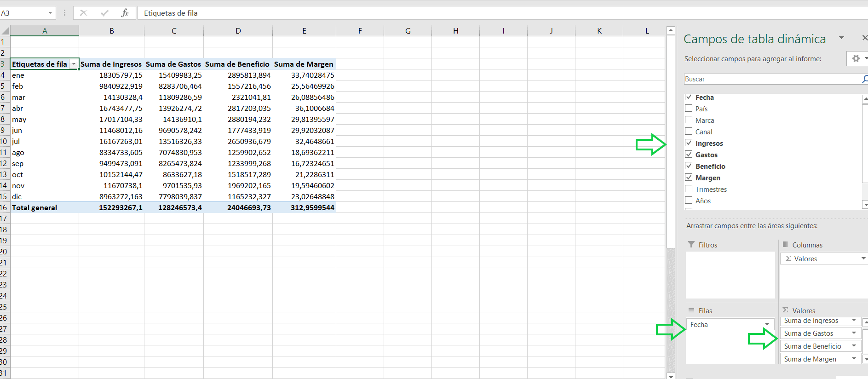Click the Name Box showing A3

click(23, 13)
